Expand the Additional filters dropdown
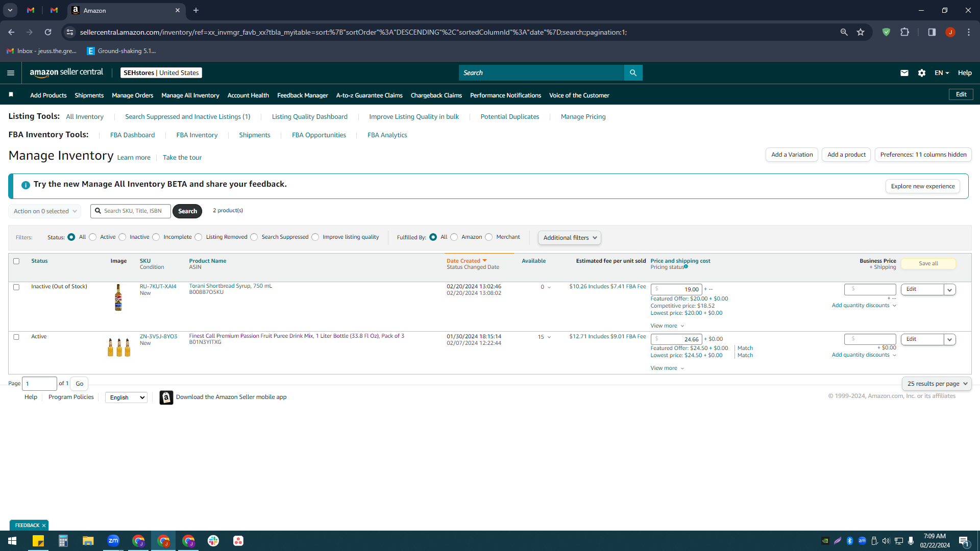This screenshot has height=551, width=980. 570,238
